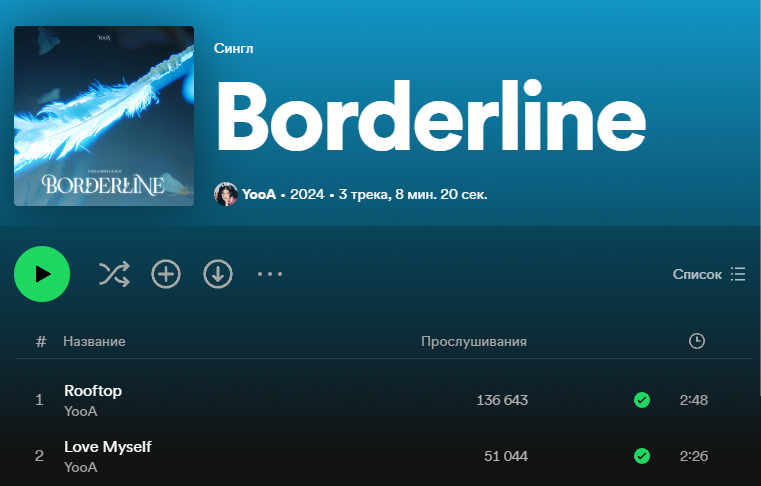The image size is (761, 486).
Task: Click YooA artist link under Love Myself
Action: pyautogui.click(x=81, y=467)
